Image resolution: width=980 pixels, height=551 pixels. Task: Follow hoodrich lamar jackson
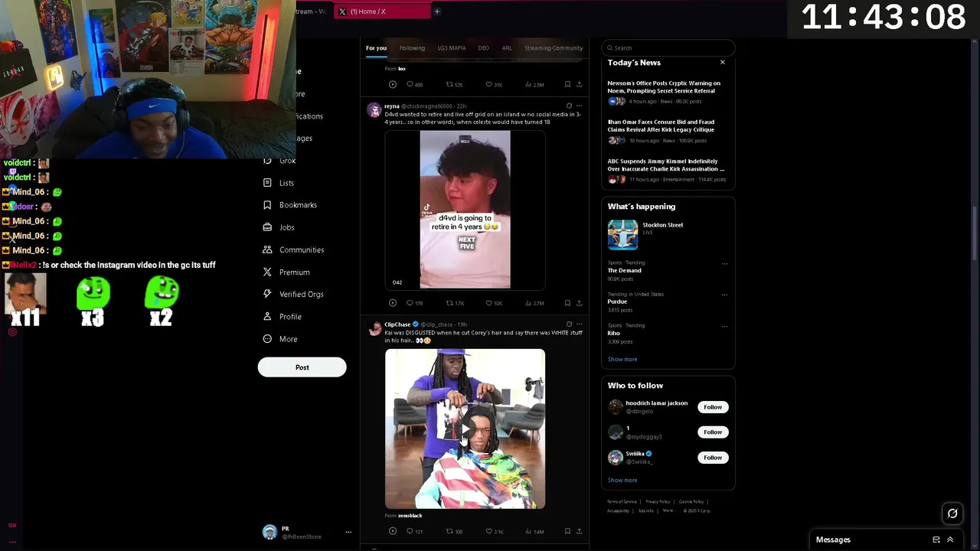pyautogui.click(x=713, y=407)
